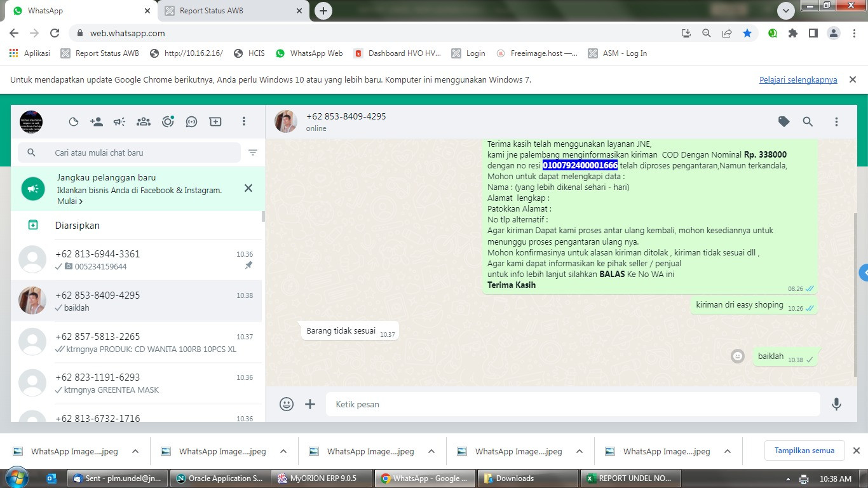Click the contact avatar in chat header

tap(286, 121)
